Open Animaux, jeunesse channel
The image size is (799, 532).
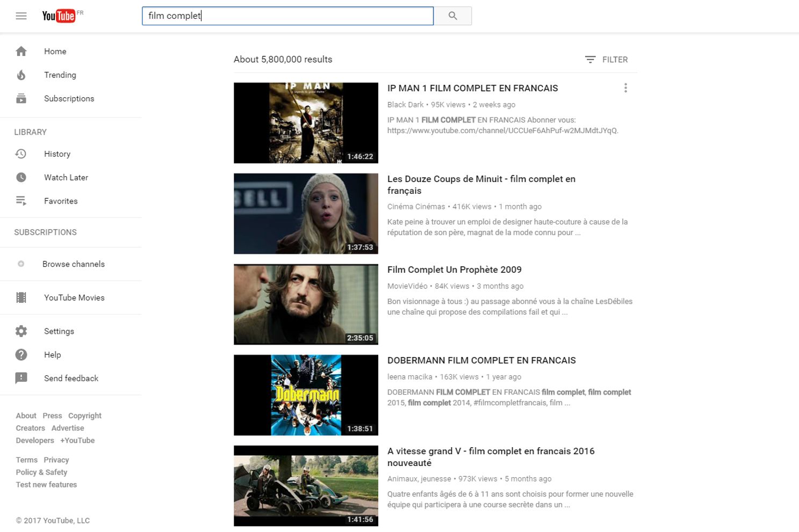(x=419, y=479)
